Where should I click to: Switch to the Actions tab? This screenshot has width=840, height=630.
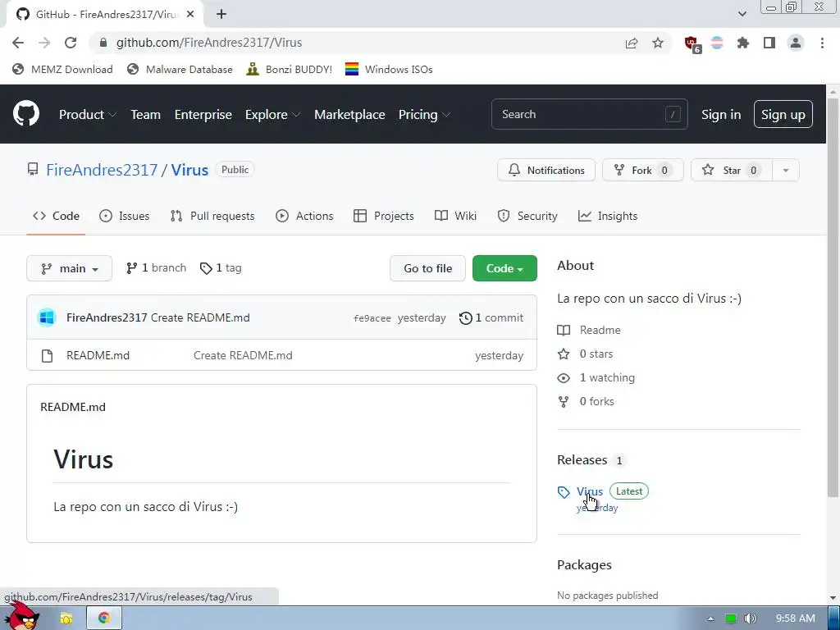tap(304, 216)
